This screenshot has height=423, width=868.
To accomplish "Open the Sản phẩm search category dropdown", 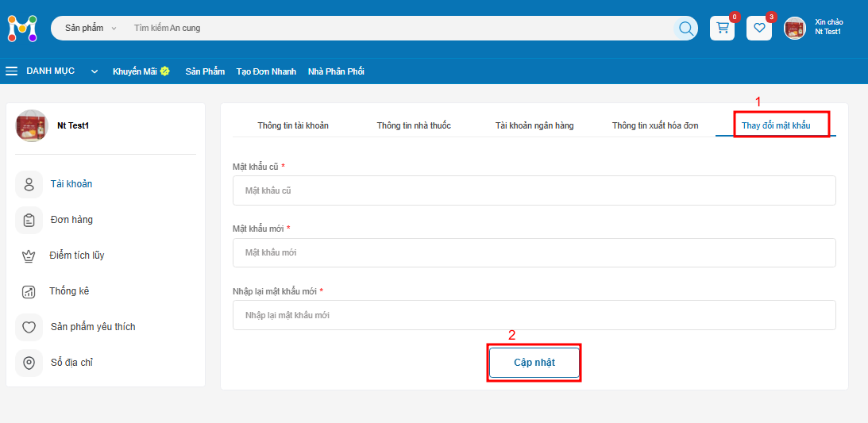I will click(x=91, y=29).
